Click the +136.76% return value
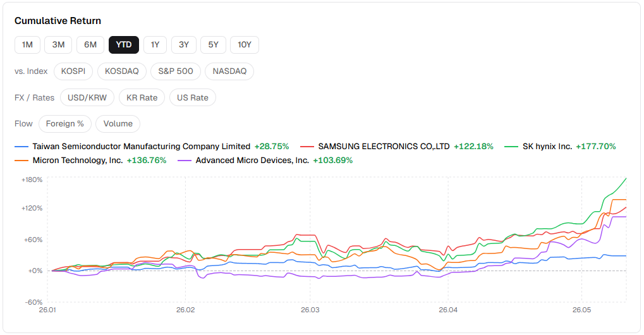The image size is (644, 335). coord(147,161)
